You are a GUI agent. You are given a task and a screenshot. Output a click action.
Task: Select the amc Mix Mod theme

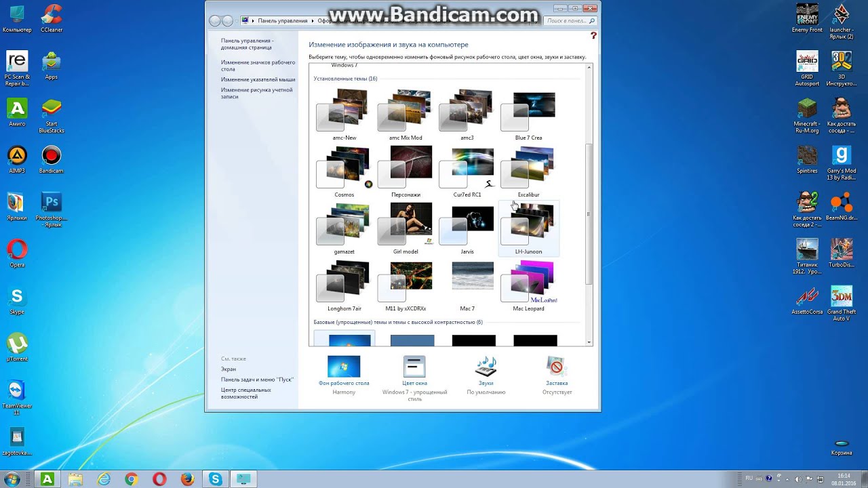point(406,115)
